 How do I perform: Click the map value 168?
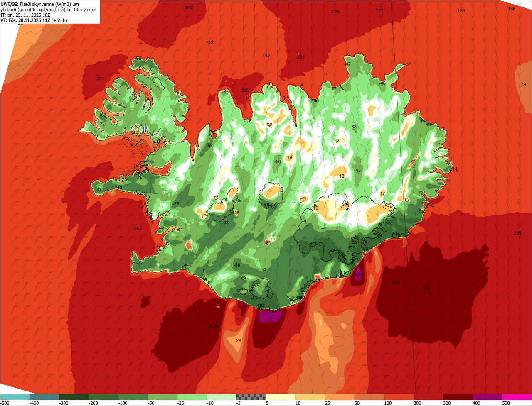click(x=512, y=9)
